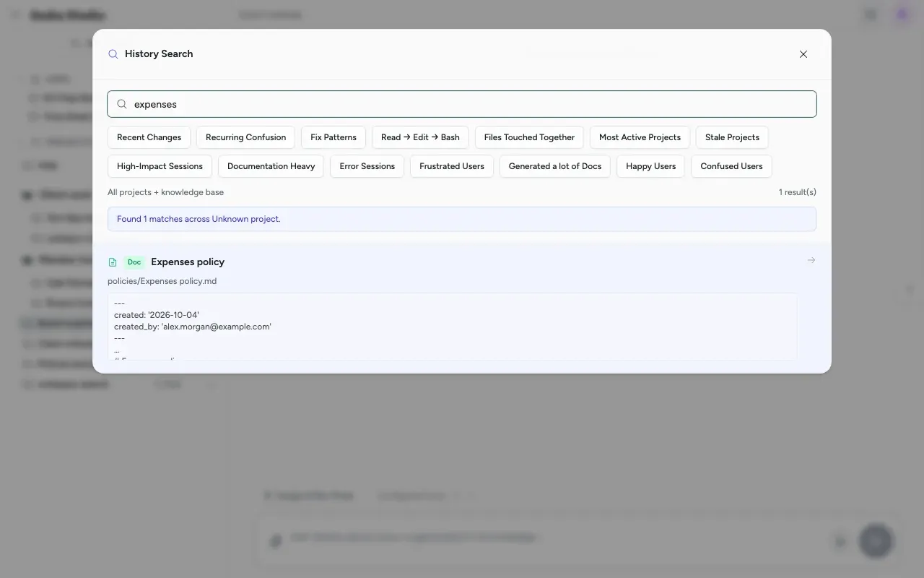This screenshot has height=578, width=924.
Task: Select the Recent Changes filter chip
Action: (149, 137)
